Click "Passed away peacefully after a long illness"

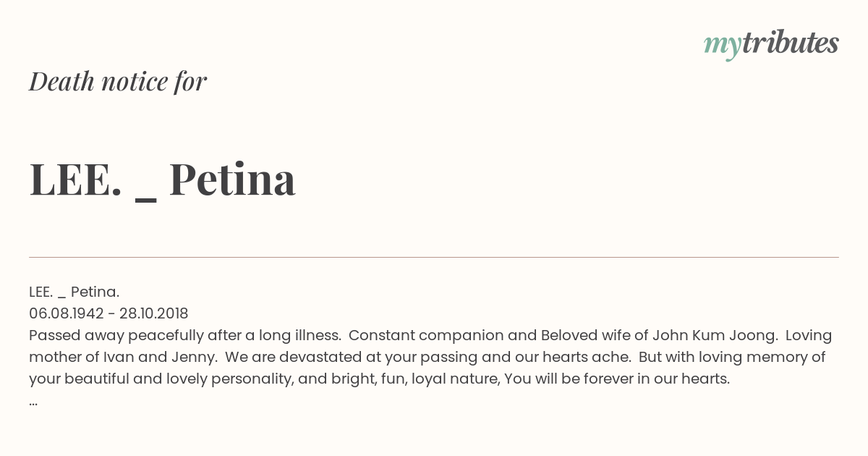[x=184, y=335]
